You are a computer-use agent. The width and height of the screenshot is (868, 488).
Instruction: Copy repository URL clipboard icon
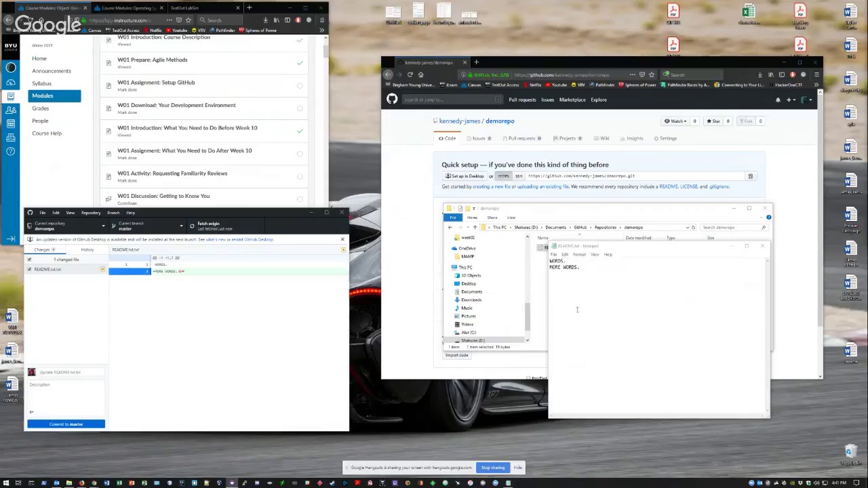pyautogui.click(x=750, y=176)
